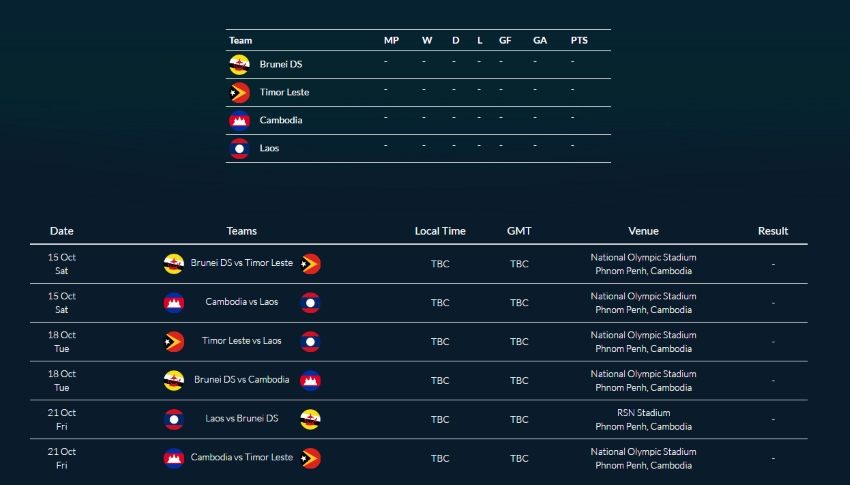This screenshot has height=485, width=850.
Task: Click Timor Leste flag right of Cambodia vs Timor Leste
Action: [x=311, y=458]
